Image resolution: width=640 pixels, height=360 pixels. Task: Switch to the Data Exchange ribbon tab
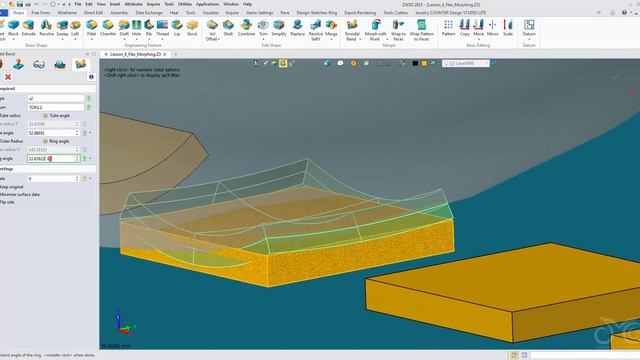pyautogui.click(x=149, y=13)
